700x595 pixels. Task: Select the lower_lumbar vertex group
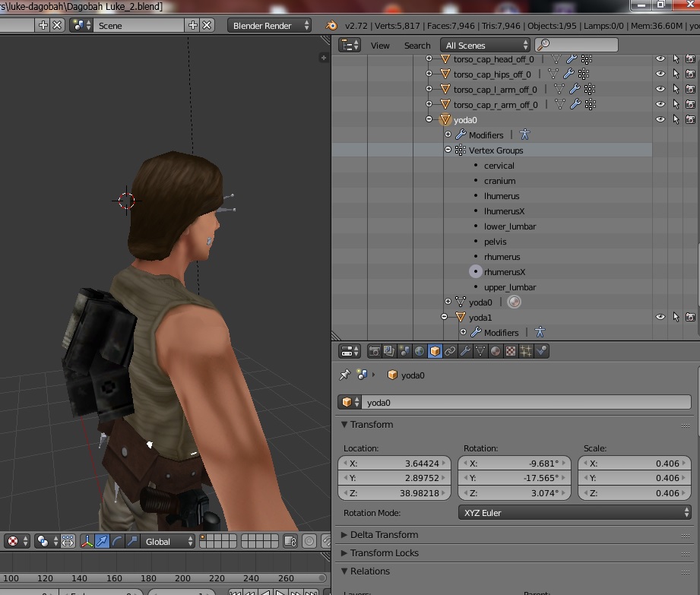[510, 226]
